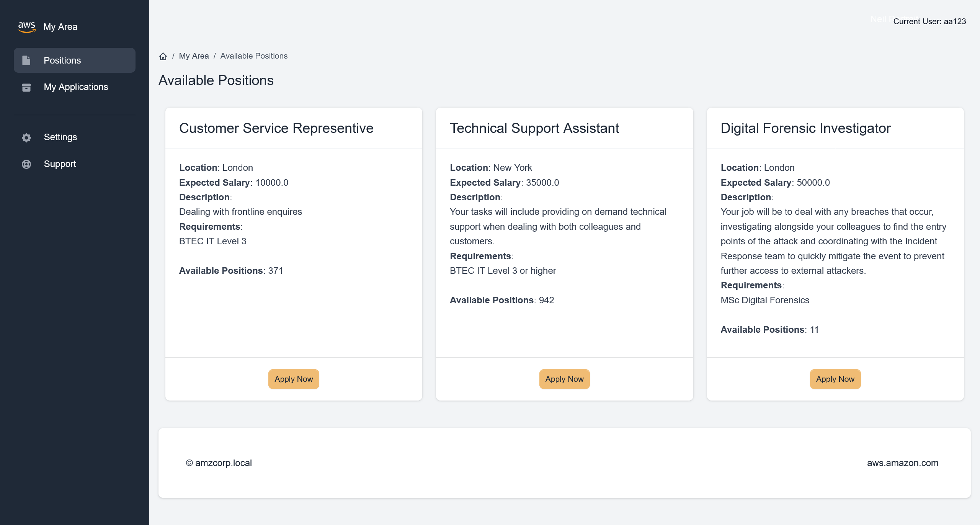Open Support in sidebar
The width and height of the screenshot is (980, 525).
click(x=75, y=164)
